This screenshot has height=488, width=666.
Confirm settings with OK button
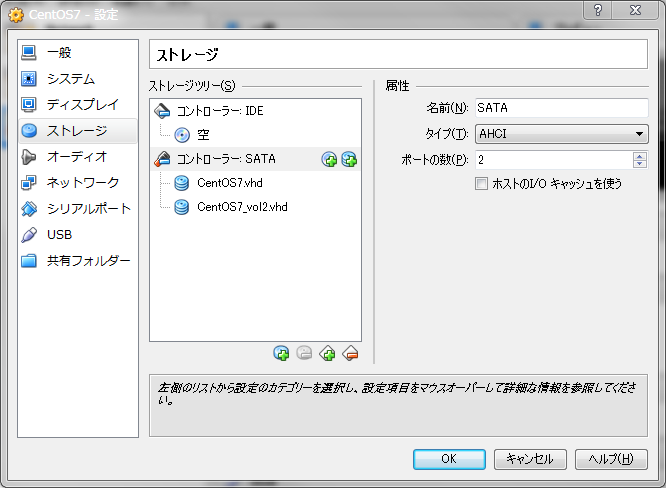(449, 459)
